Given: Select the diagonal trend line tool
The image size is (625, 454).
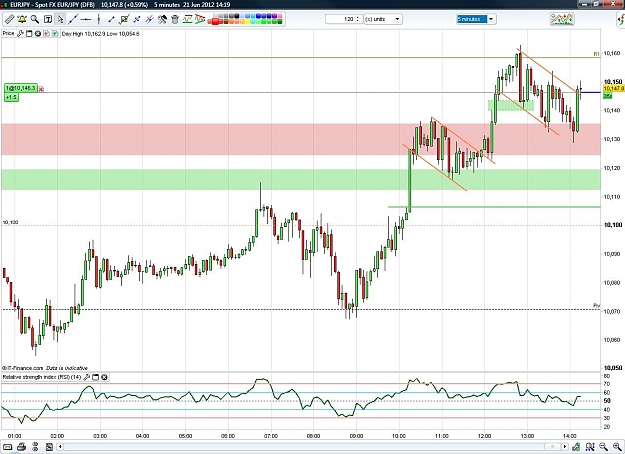Looking at the screenshot, I should click(x=73, y=19).
